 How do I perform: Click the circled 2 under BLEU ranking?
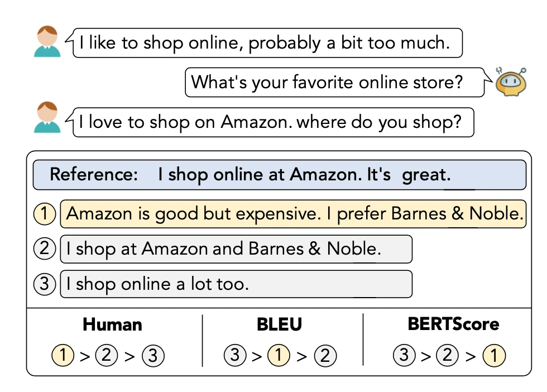324,356
